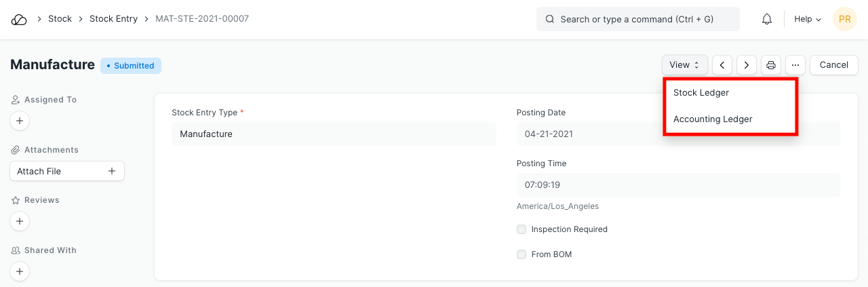Open the notifications bell
Viewport: 868px width, 287px height.
pyautogui.click(x=767, y=20)
